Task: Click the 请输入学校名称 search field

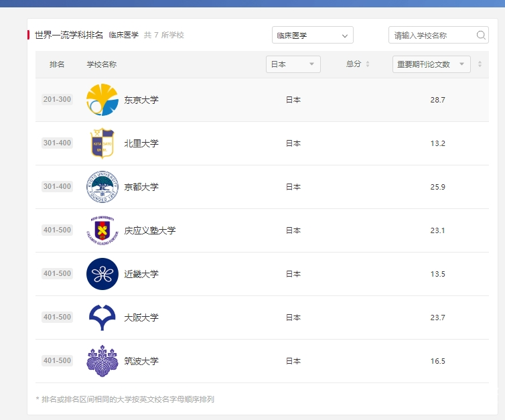Action: tap(438, 35)
